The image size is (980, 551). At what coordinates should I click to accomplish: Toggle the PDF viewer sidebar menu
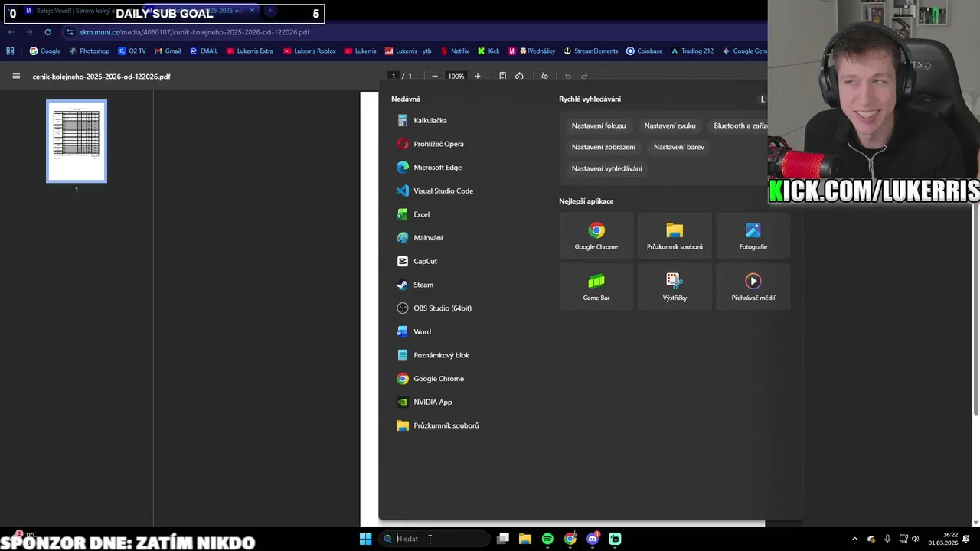click(x=16, y=77)
